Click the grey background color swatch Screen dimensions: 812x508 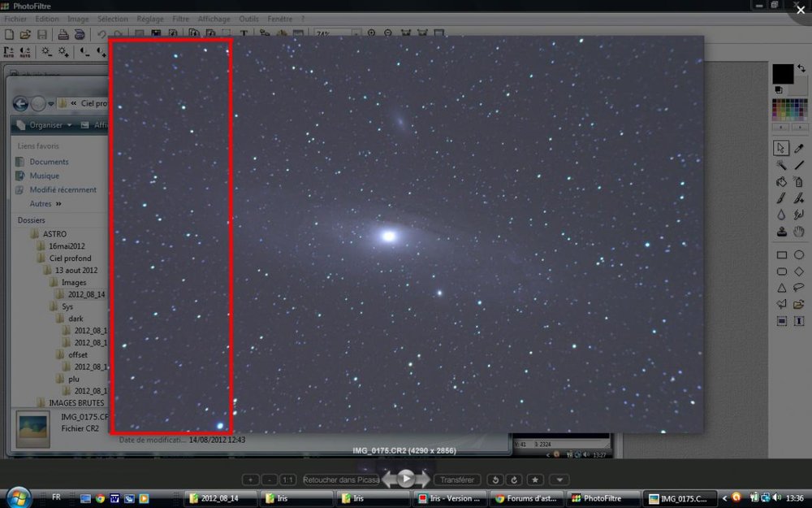801,86
